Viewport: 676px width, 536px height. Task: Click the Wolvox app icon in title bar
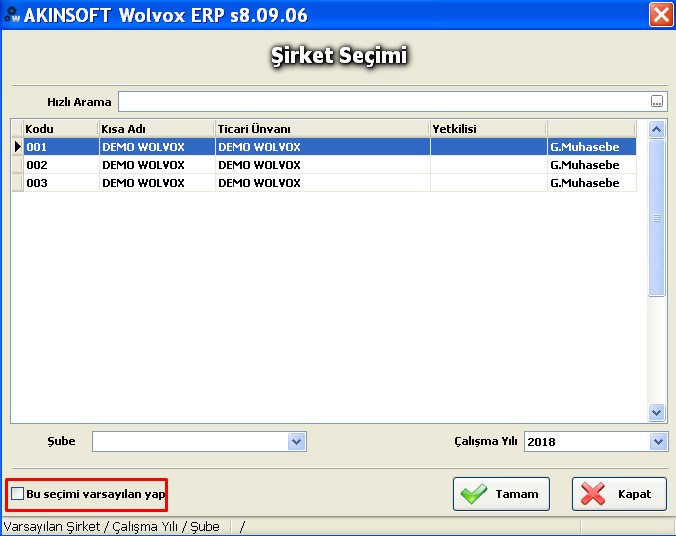12,15
